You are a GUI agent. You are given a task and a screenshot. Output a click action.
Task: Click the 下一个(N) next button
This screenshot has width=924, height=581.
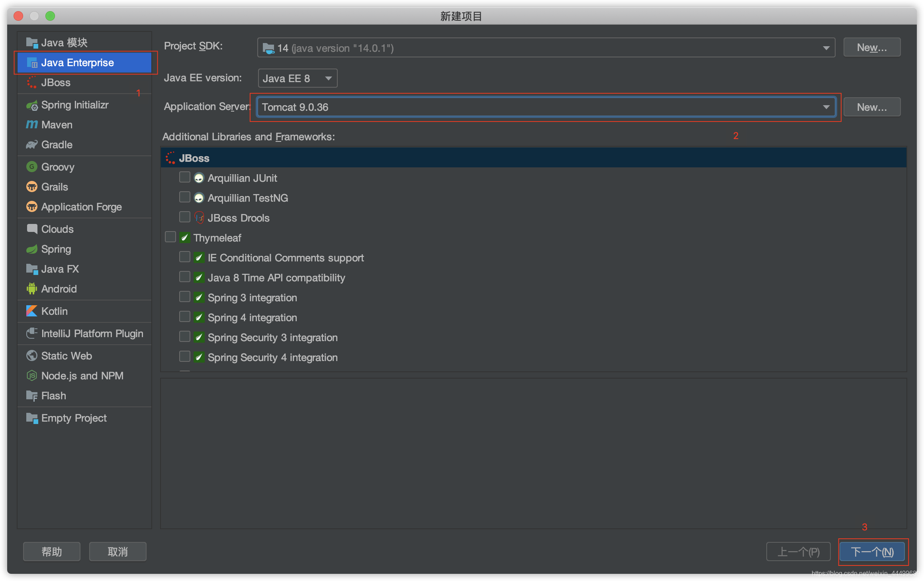(872, 552)
